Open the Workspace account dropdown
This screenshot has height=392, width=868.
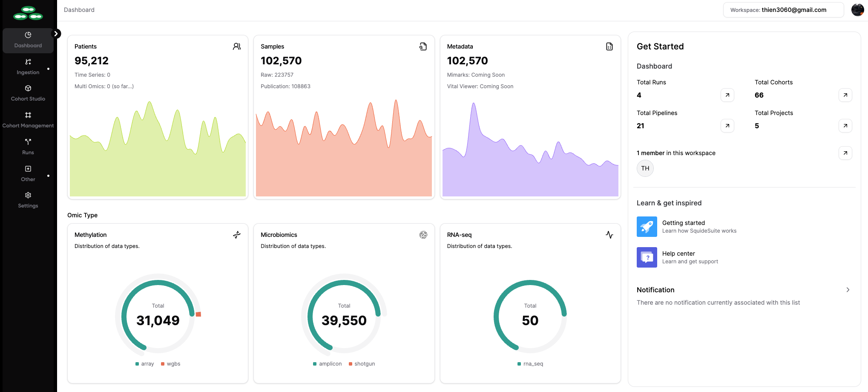coord(783,9)
